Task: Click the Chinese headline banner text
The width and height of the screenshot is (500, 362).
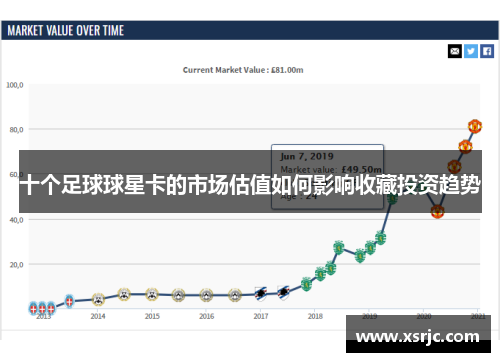Action: coord(250,184)
